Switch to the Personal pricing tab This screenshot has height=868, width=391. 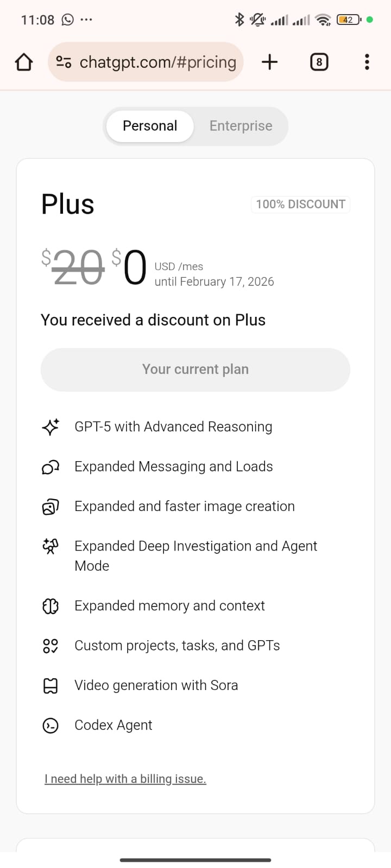(150, 126)
